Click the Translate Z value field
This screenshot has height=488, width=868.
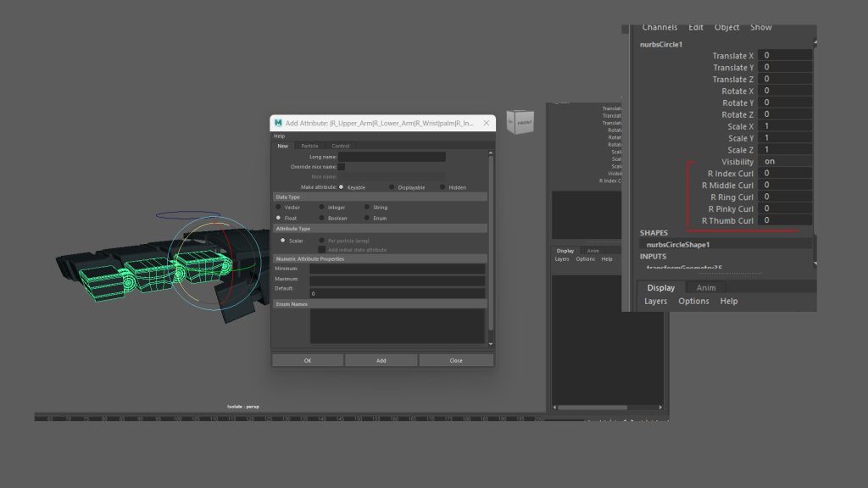click(x=785, y=79)
